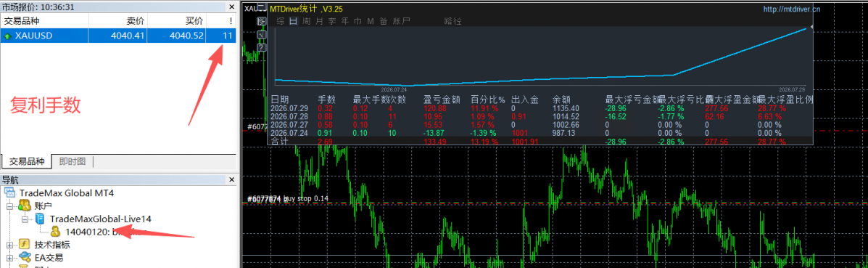The height and width of the screenshot is (268, 868).
Task: Click the TradeMaxGlobal-Live14 server icon
Action: pyautogui.click(x=41, y=219)
